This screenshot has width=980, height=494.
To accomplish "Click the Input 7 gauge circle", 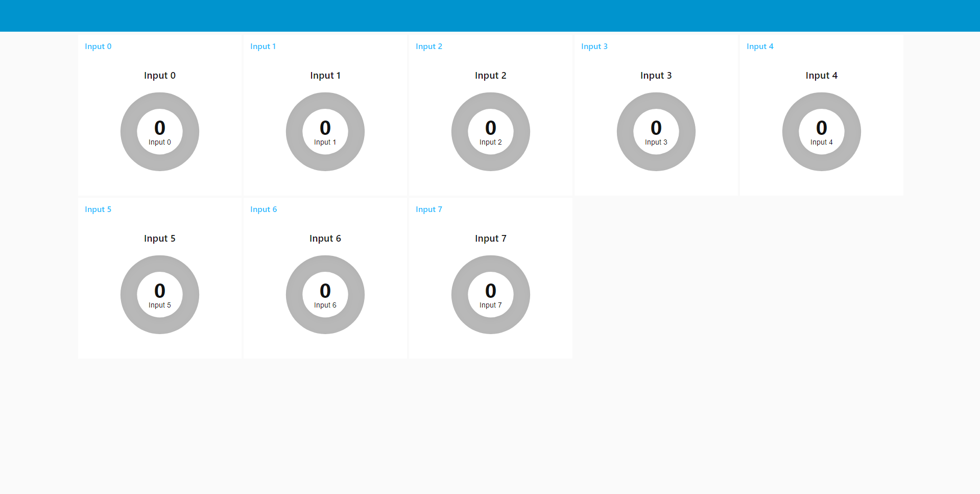I will [490, 294].
